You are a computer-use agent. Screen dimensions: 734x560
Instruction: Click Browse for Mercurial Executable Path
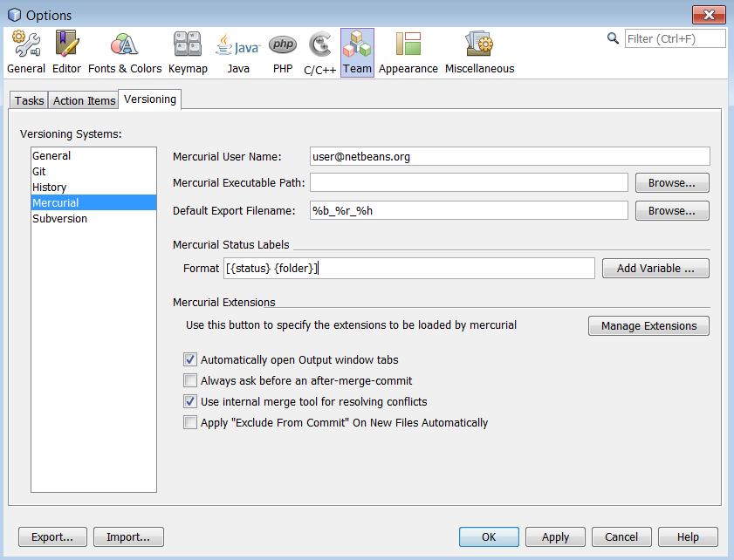(671, 183)
